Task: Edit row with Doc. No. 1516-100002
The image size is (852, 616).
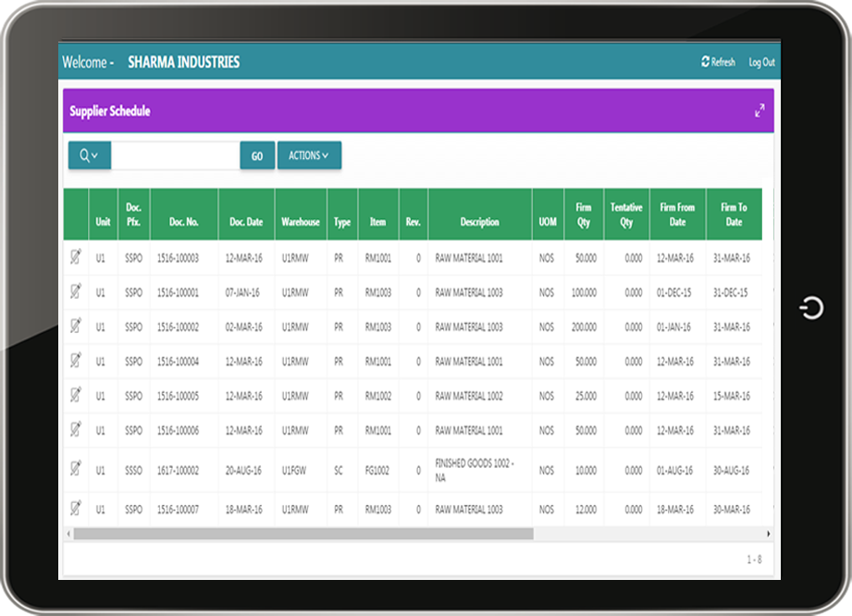Action: (76, 326)
